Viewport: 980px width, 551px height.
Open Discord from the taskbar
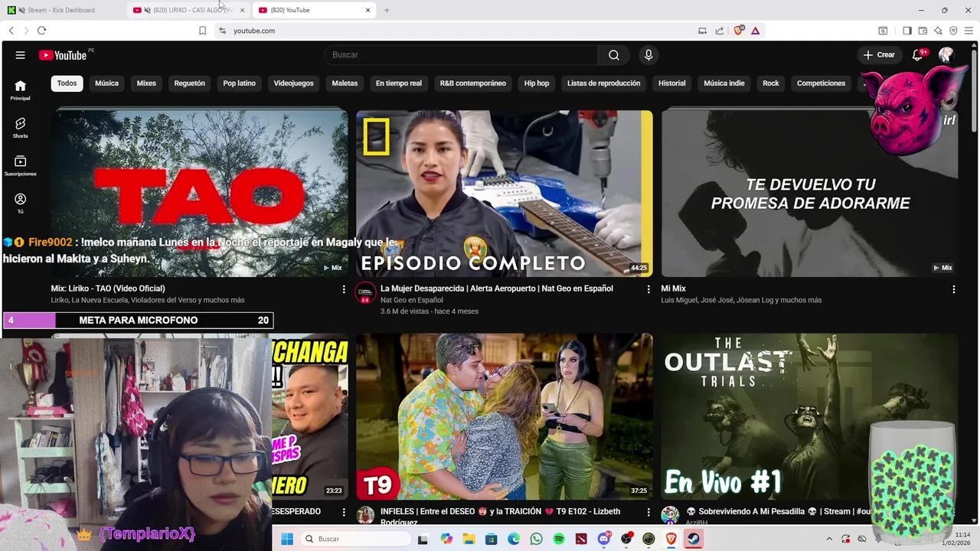[604, 539]
